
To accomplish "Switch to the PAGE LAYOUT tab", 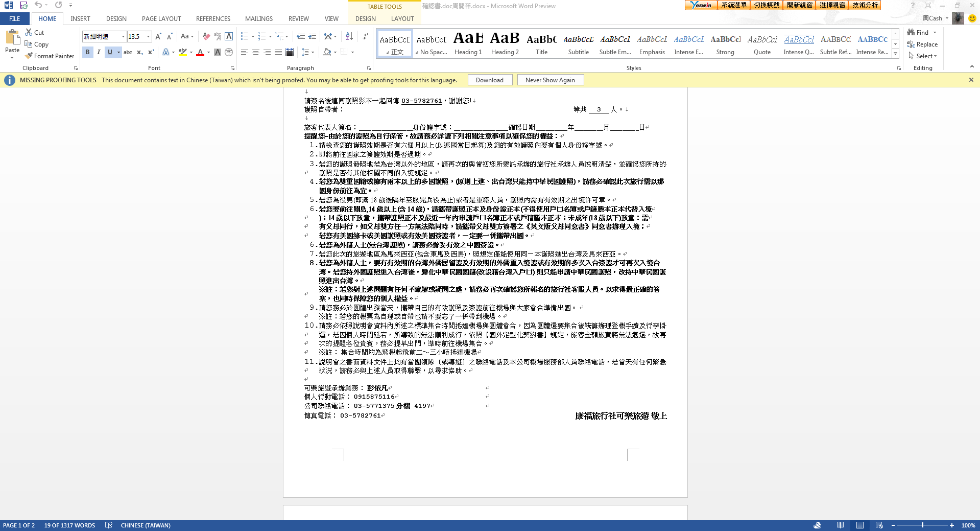I will 161,19.
